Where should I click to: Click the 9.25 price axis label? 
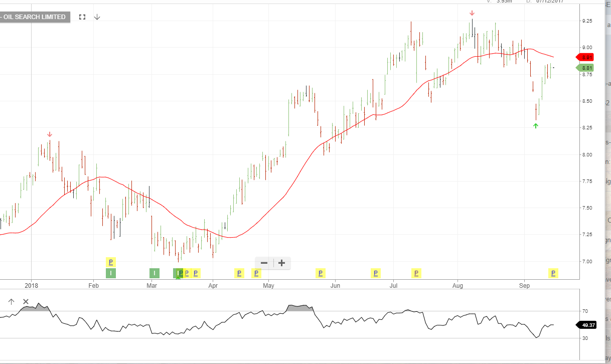pyautogui.click(x=586, y=21)
